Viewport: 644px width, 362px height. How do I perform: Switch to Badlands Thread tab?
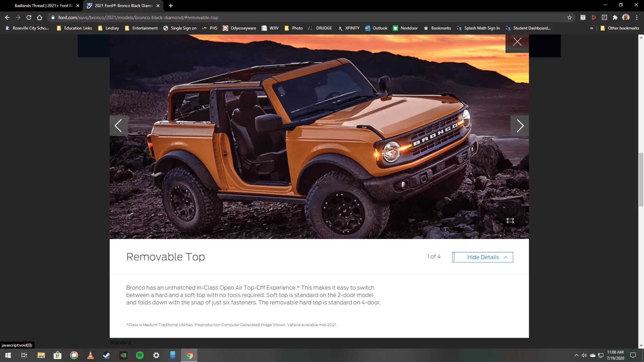(x=43, y=5)
